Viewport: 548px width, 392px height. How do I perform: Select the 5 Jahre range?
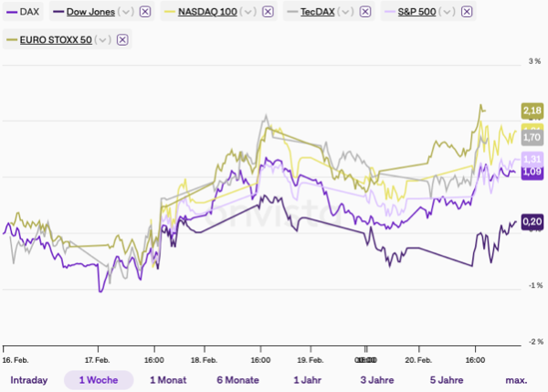447,379
